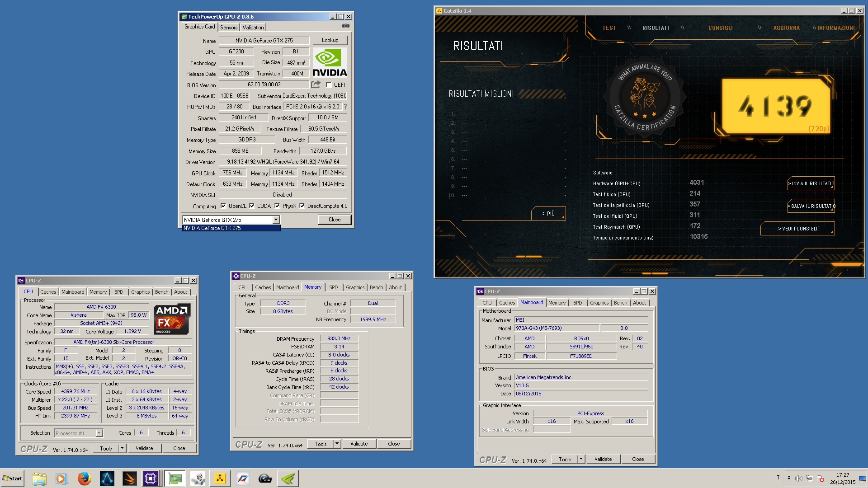Open About tab in middle CPU-Z window
This screenshot has height=488, width=868.
coord(396,287)
